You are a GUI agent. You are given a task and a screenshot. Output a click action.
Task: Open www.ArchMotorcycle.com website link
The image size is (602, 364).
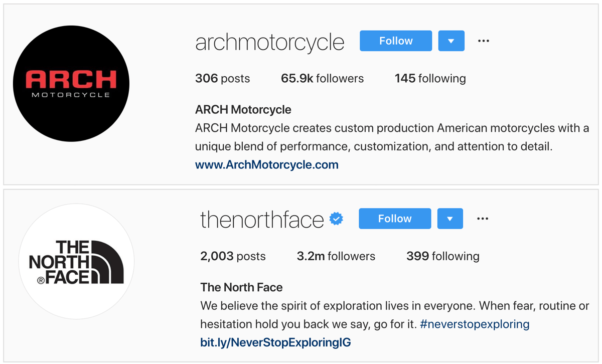(x=267, y=164)
